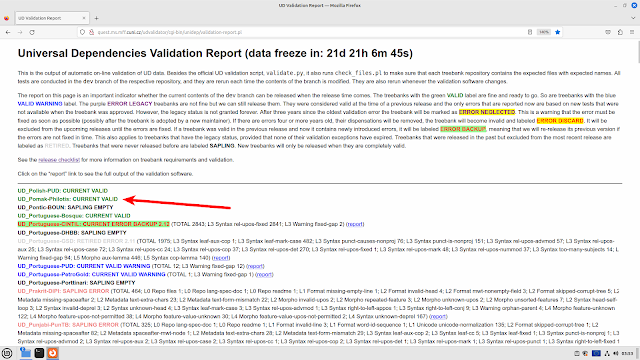Click UD_Prakrit-DIPI: SAPLING ERROR text
Image resolution: width=640 pixels, height=360 pixels.
(63, 291)
